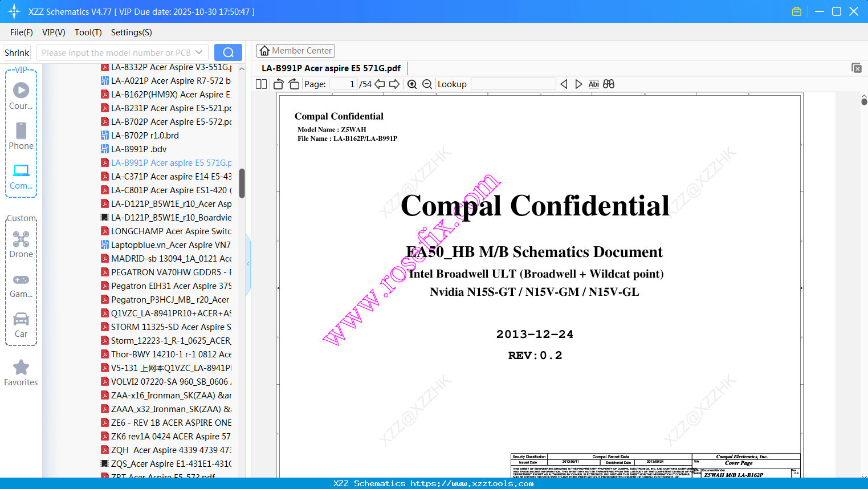This screenshot has width=868, height=489.
Task: Open the Car category
Action: pyautogui.click(x=21, y=324)
